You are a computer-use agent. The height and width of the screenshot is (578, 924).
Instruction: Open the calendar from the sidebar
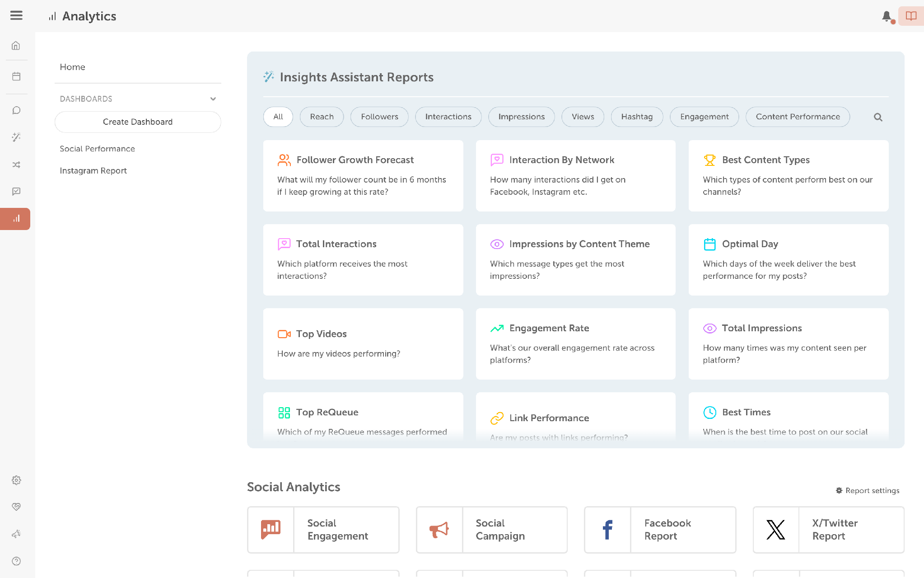click(x=16, y=76)
